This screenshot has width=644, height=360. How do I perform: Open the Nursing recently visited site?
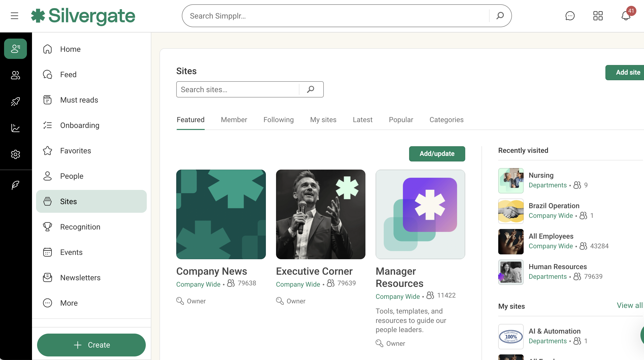[541, 175]
